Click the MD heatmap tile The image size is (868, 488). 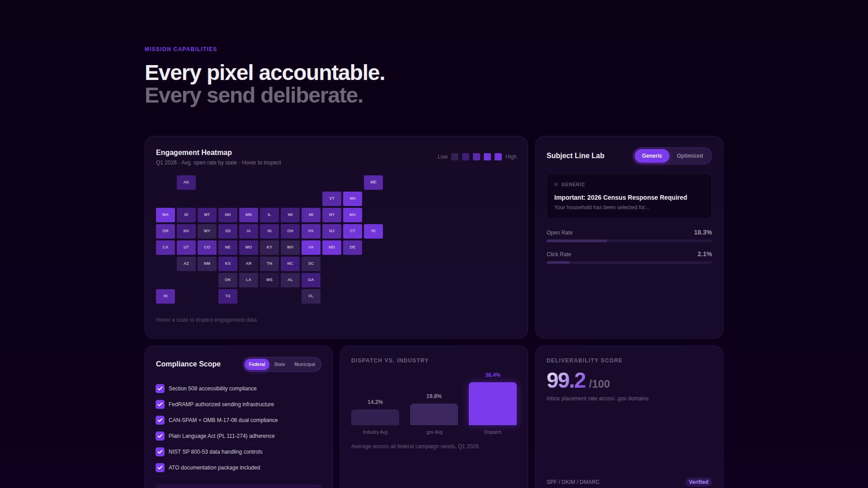[332, 248]
